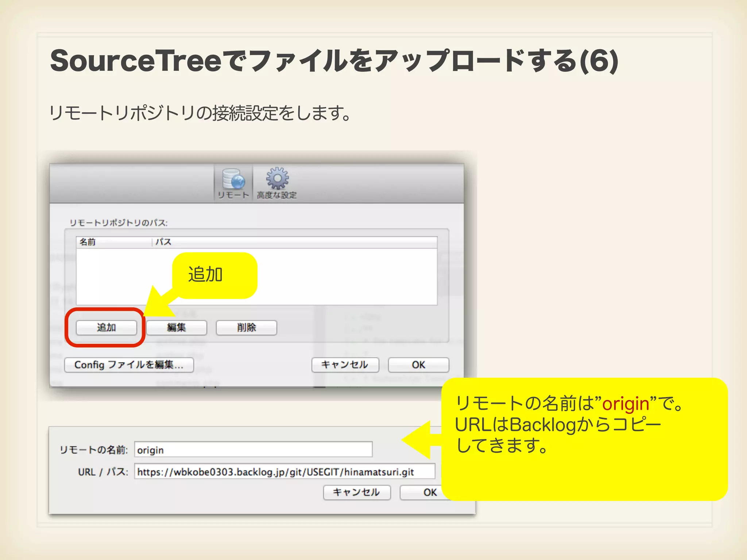Screen dimensions: 747x560
Task: Click the 編集 button
Action: point(177,327)
